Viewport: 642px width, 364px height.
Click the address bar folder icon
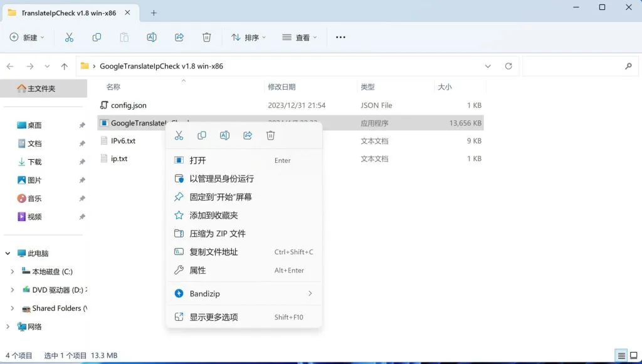pyautogui.click(x=85, y=66)
